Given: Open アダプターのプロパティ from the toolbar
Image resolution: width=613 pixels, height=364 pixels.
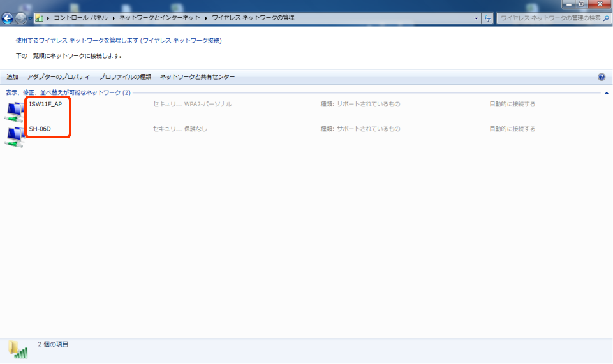Looking at the screenshot, I should coord(58,77).
